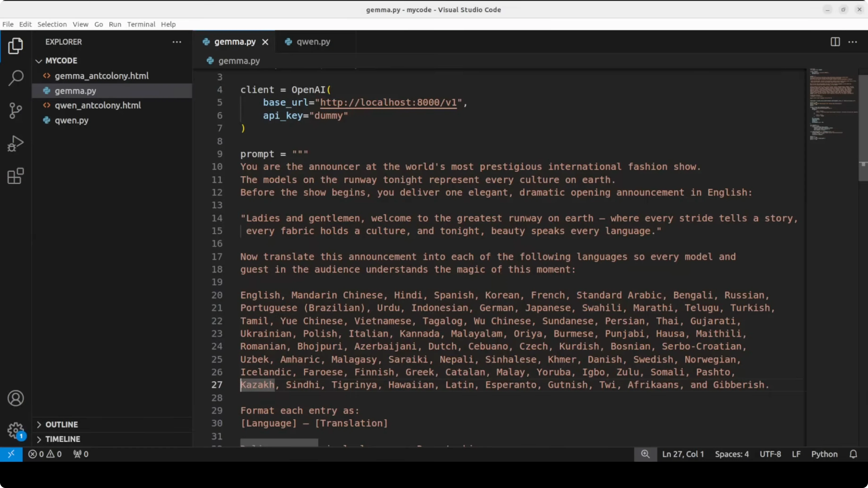The image size is (868, 488).
Task: Expand the TIMELINE panel
Action: (x=63, y=439)
